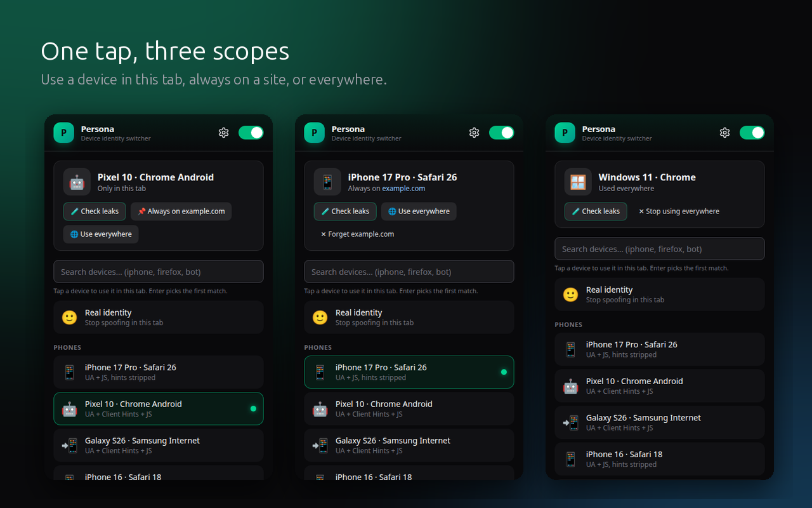Click iPhone 17 Pro row's phone icon, left panel

tap(70, 372)
